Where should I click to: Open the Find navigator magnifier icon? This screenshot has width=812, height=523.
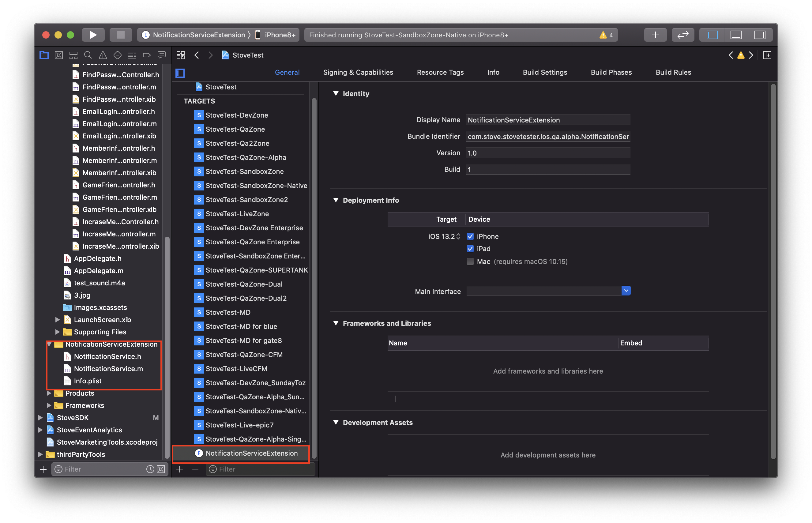pos(88,55)
